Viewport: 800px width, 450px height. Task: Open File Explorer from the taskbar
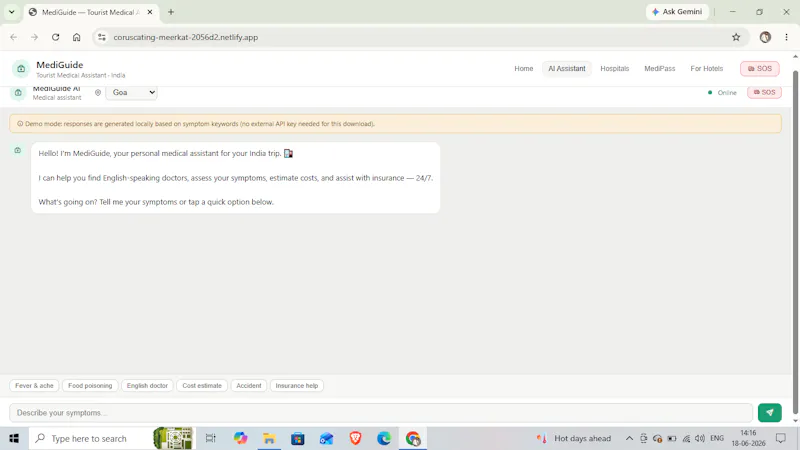pos(269,438)
